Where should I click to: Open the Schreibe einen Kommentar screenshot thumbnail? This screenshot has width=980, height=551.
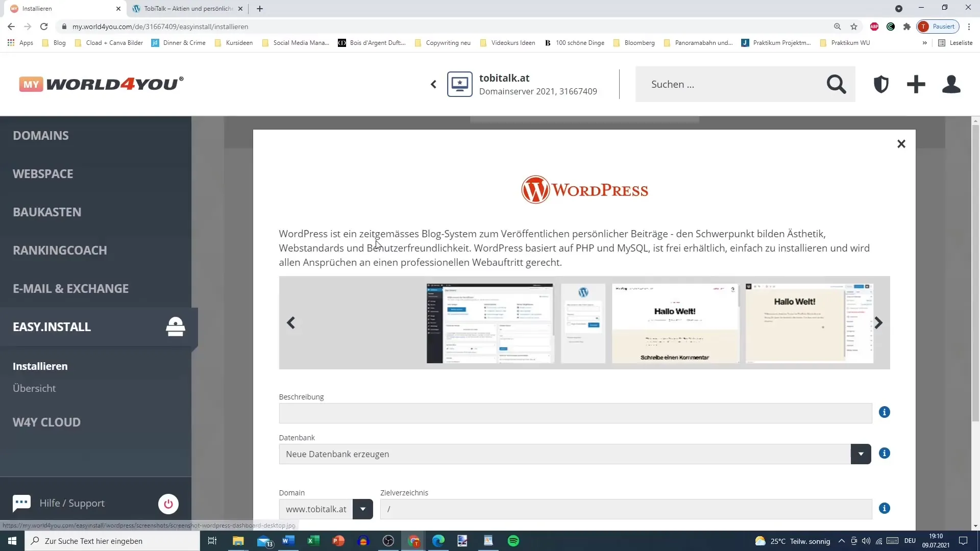coord(675,323)
